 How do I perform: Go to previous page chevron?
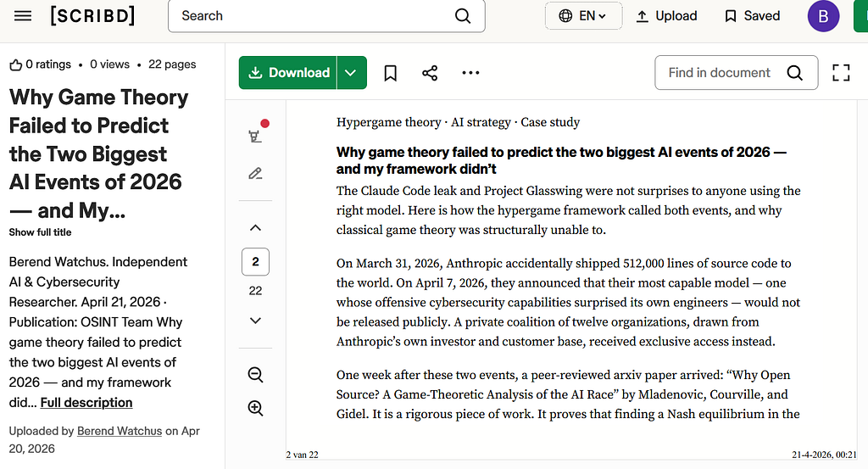click(x=255, y=227)
